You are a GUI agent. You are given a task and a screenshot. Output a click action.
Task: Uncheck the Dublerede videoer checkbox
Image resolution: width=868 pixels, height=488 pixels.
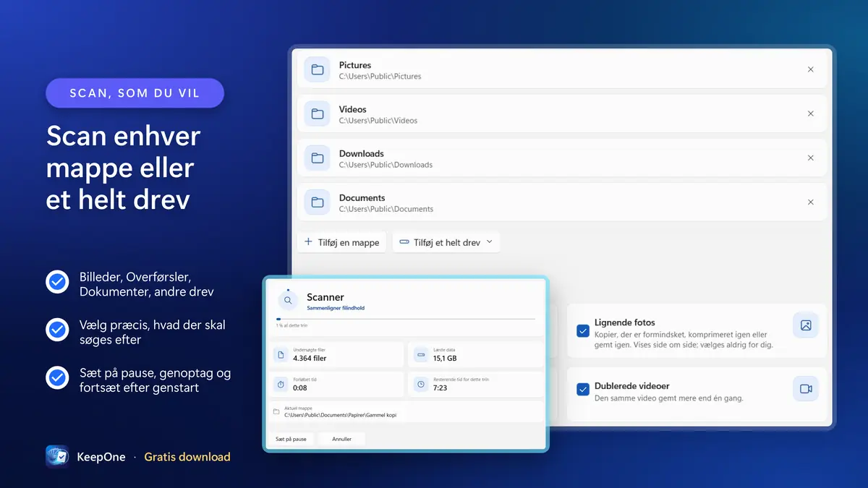click(583, 390)
